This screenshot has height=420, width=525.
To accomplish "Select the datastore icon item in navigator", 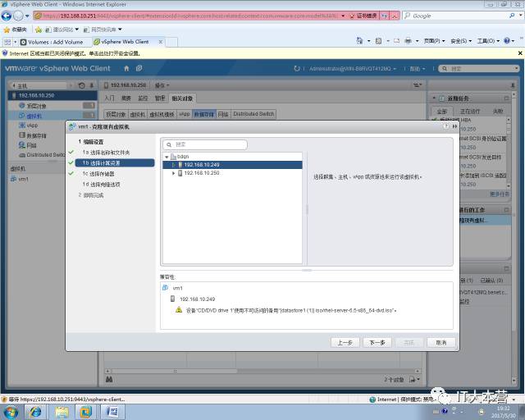I will (33, 135).
